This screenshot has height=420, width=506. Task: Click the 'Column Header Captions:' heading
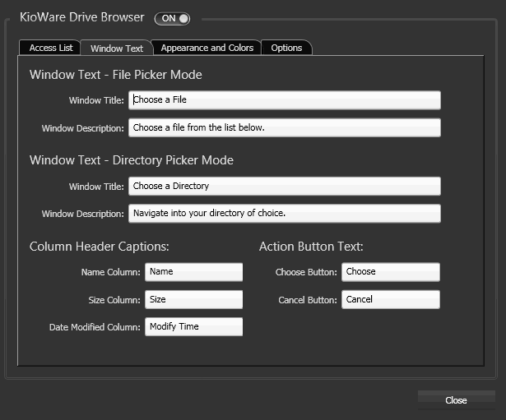[99, 247]
